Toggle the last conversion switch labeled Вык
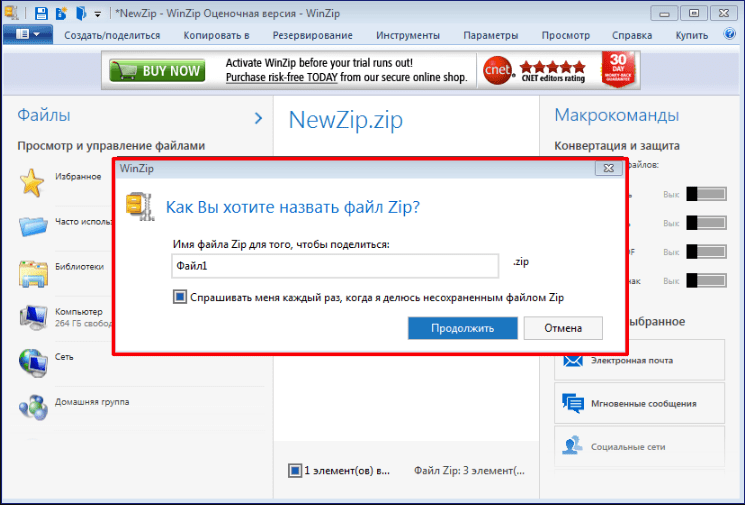Image resolution: width=745 pixels, height=505 pixels. (705, 281)
